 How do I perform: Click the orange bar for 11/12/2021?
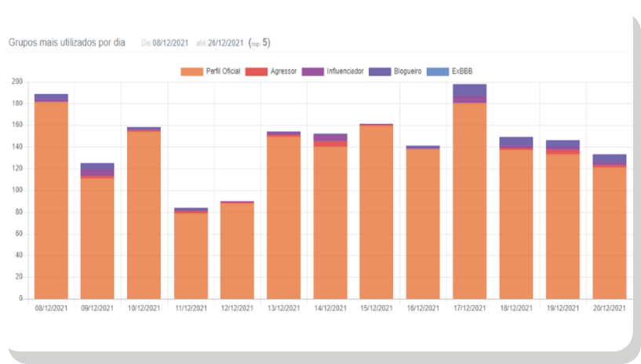point(191,256)
